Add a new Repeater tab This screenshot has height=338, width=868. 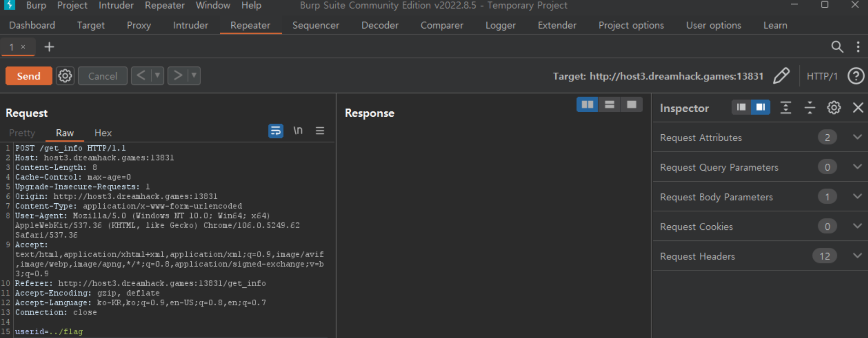pos(49,47)
